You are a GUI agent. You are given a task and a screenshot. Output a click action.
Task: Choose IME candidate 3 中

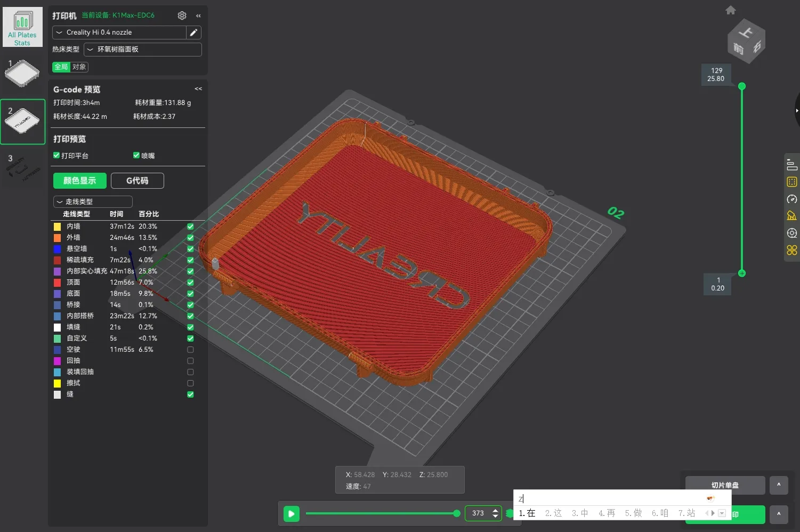click(580, 513)
